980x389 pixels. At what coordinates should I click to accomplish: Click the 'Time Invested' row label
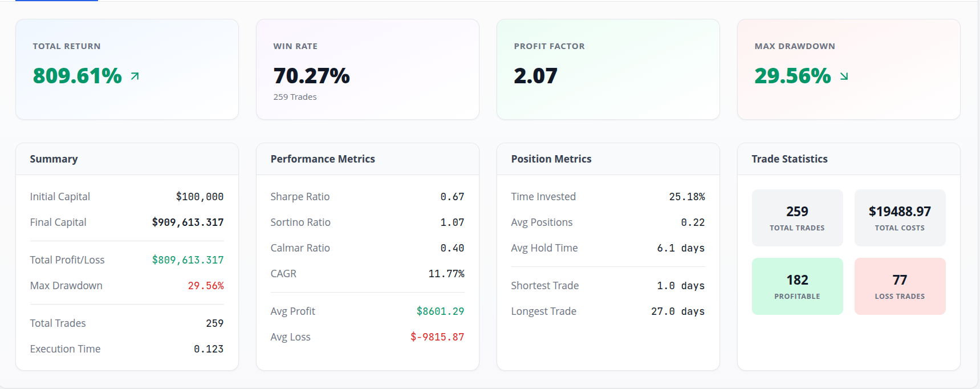click(x=543, y=197)
